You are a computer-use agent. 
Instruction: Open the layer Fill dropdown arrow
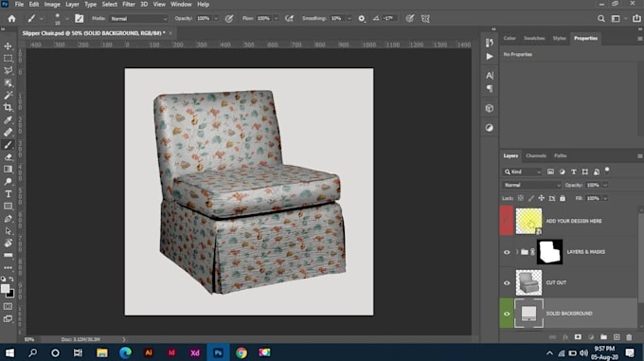click(x=605, y=198)
